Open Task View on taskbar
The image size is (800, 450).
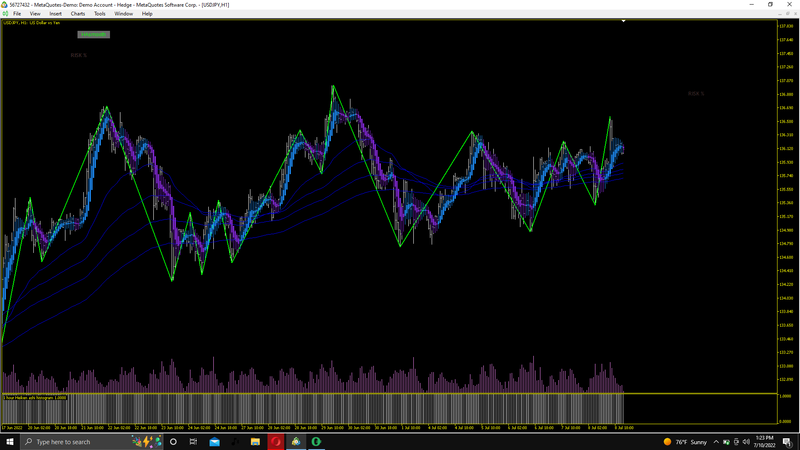[x=193, y=442]
